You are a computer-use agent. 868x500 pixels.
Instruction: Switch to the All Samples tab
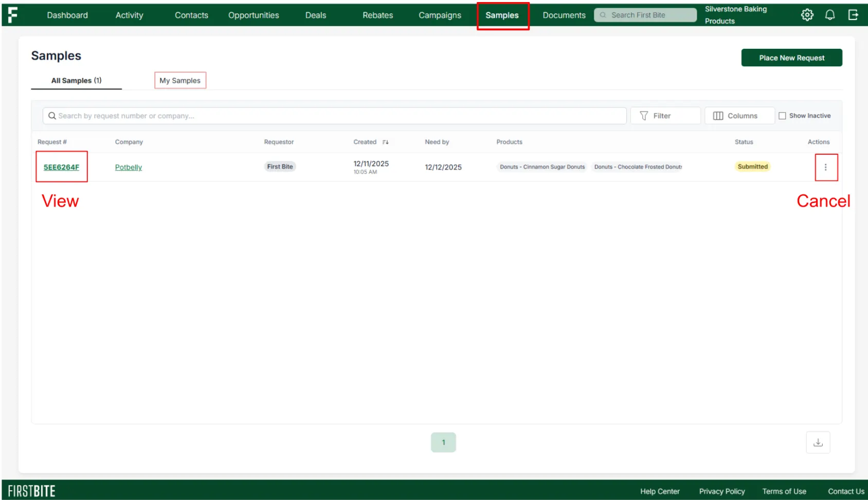77,81
